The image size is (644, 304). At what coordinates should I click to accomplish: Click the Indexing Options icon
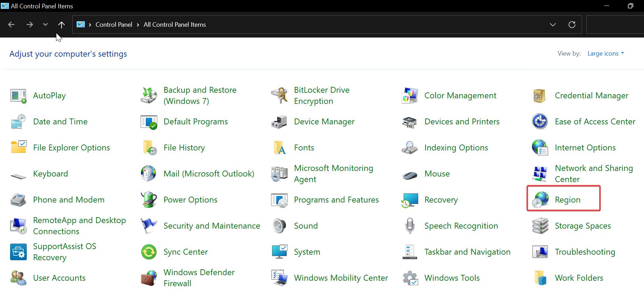[410, 148]
